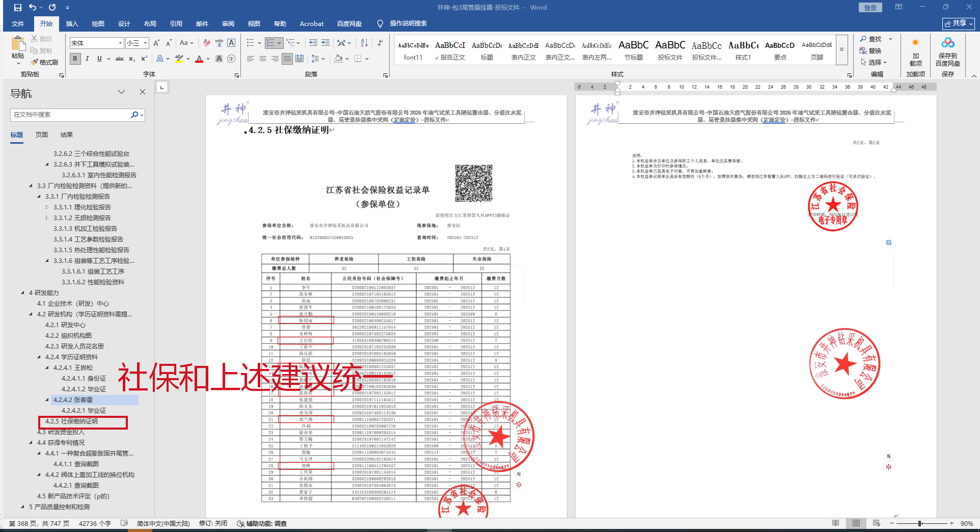Toggle Italic formatting
The image size is (980, 532).
87,59
